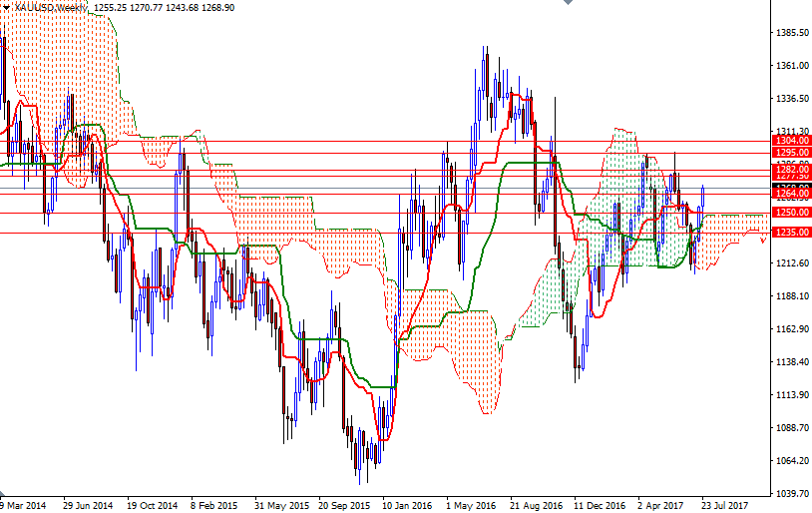
Task: Click the 1250.00 price level label
Action: (x=792, y=213)
